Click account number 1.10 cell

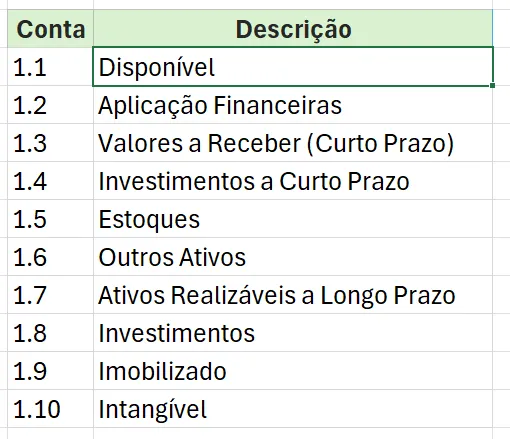tap(50, 409)
